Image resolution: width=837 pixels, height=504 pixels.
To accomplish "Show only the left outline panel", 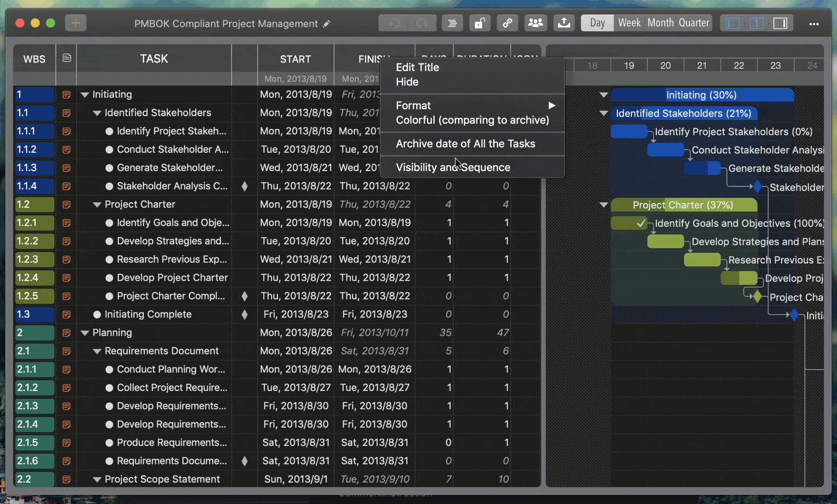I will point(733,23).
